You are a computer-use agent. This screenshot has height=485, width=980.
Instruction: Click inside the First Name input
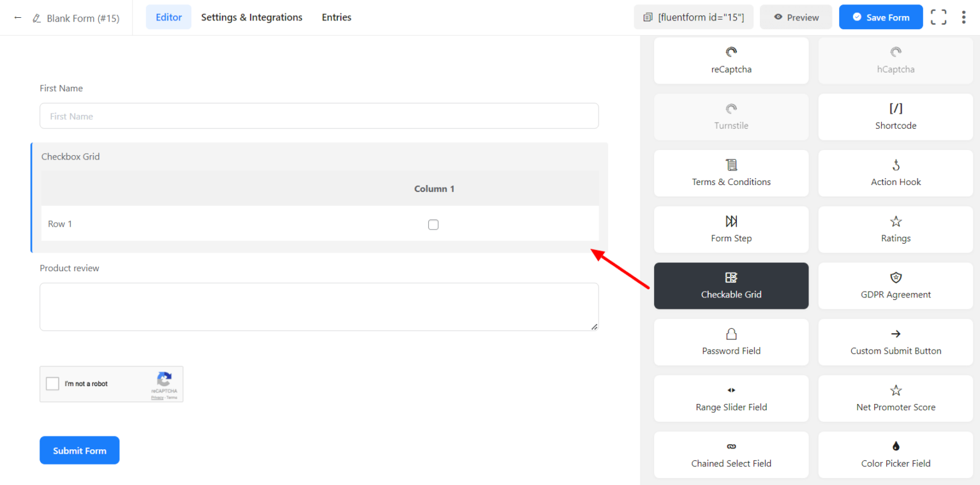[319, 116]
